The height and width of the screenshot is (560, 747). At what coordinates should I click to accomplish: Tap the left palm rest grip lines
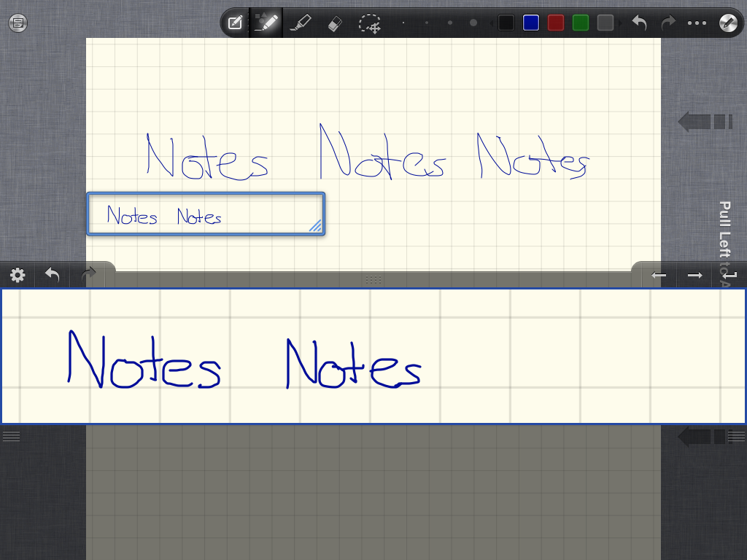pyautogui.click(x=11, y=436)
